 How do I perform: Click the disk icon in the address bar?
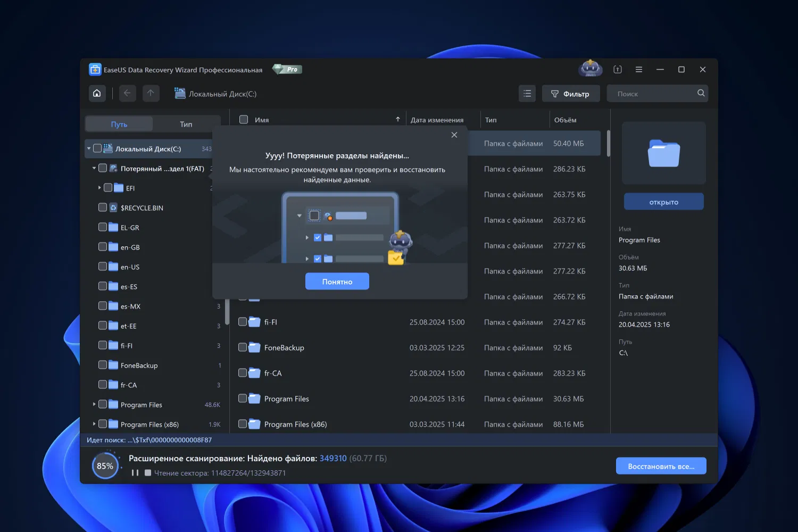click(x=180, y=94)
